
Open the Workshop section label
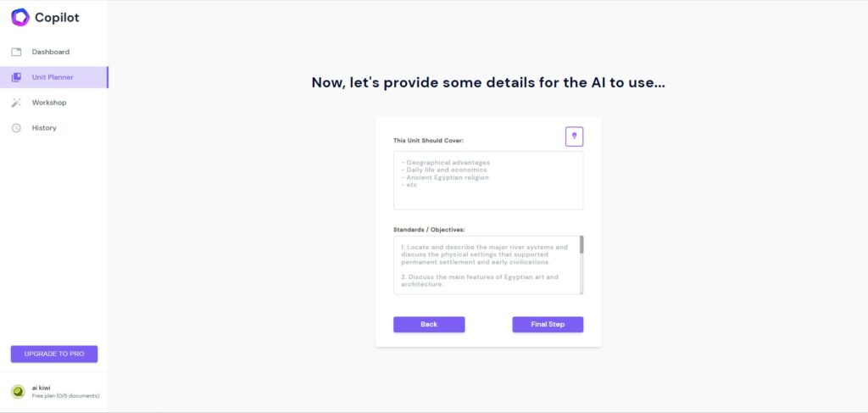click(x=49, y=103)
